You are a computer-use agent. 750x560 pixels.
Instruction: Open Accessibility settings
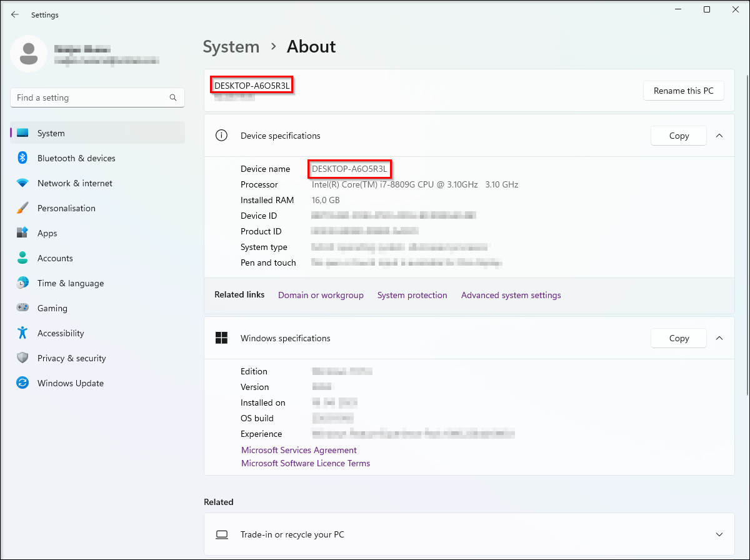[60, 333]
